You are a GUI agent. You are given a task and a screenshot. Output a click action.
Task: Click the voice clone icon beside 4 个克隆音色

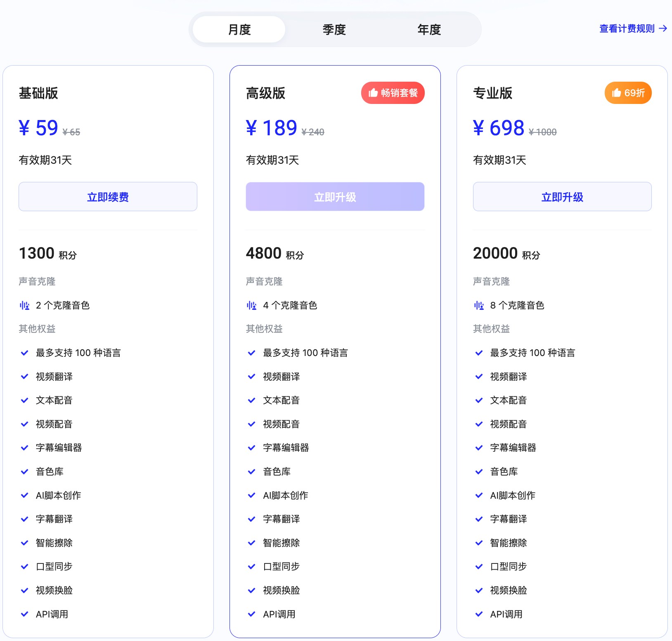tap(251, 306)
